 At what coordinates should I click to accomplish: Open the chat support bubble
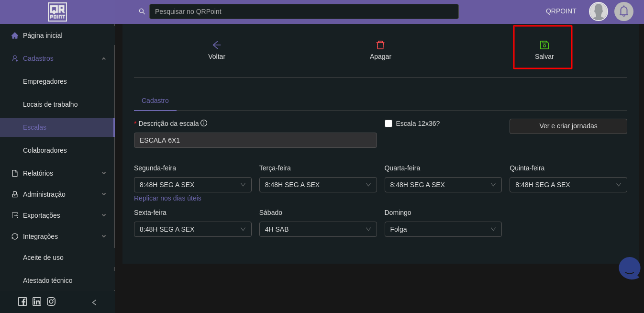[629, 268]
